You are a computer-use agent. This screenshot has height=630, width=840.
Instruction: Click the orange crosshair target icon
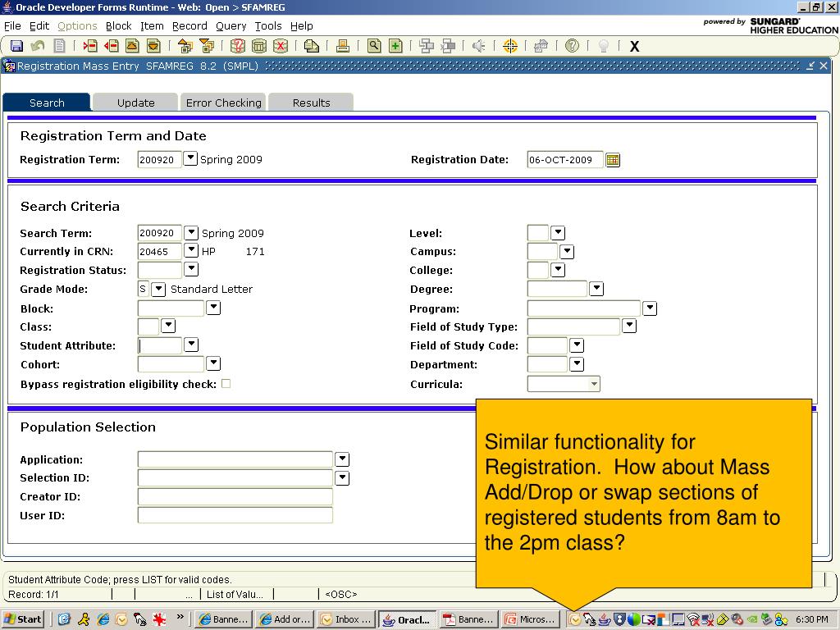tap(510, 46)
